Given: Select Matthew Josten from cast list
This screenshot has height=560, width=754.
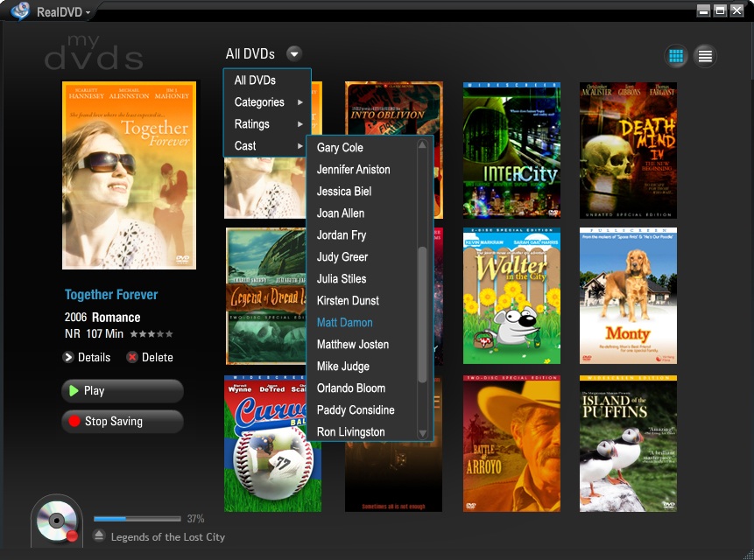Looking at the screenshot, I should coord(352,345).
